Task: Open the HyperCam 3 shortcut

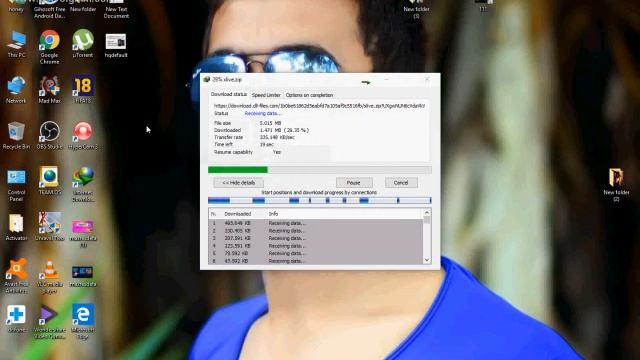Action: tap(83, 136)
